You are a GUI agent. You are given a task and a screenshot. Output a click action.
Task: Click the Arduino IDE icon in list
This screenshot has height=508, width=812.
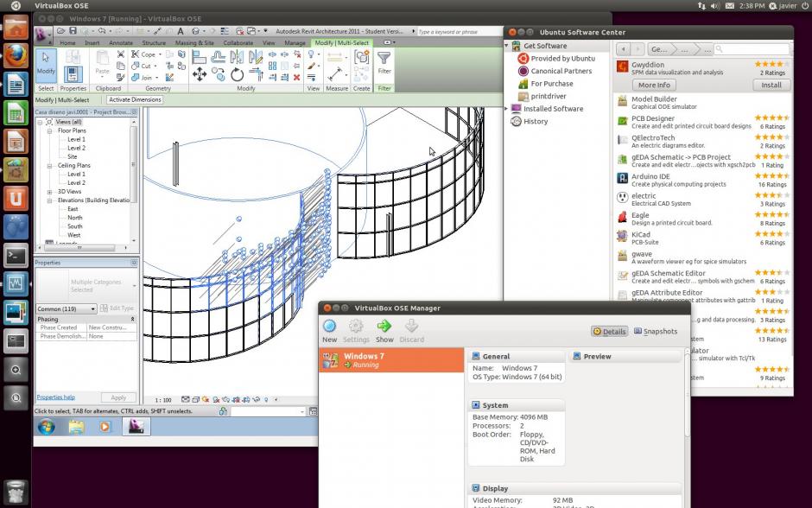click(x=623, y=179)
